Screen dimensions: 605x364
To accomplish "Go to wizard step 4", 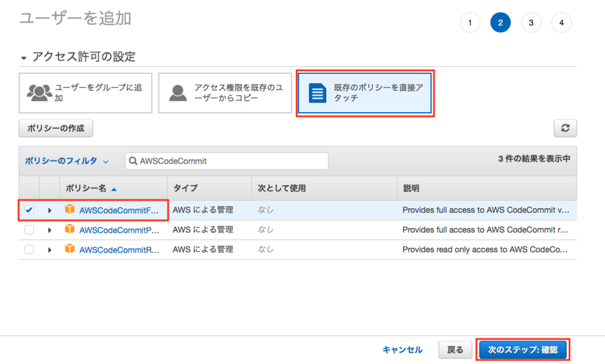I will pyautogui.click(x=561, y=23).
